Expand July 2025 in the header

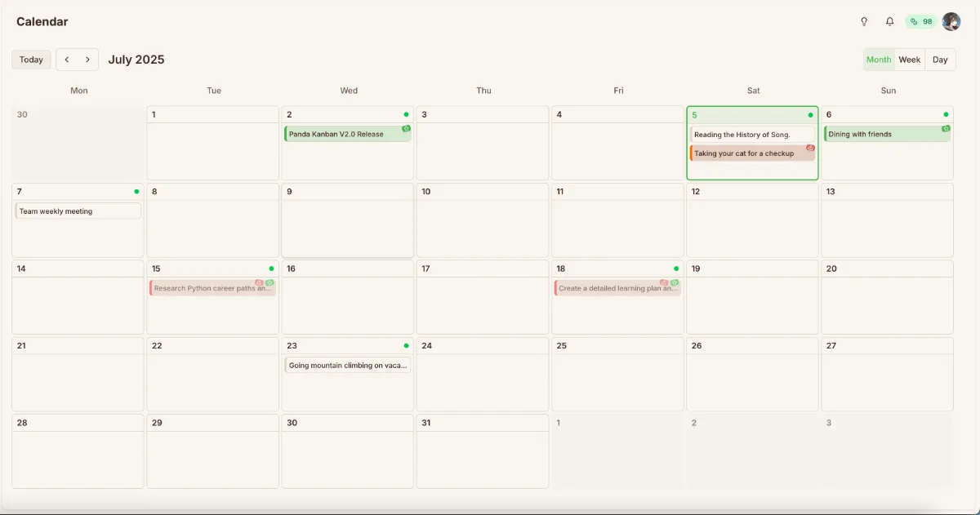(137, 59)
